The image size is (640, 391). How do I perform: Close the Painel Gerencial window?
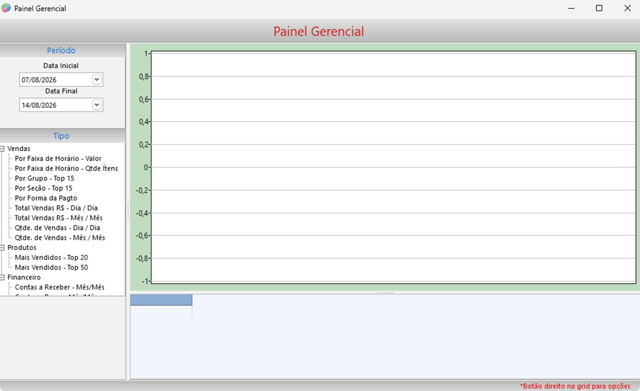pos(627,8)
